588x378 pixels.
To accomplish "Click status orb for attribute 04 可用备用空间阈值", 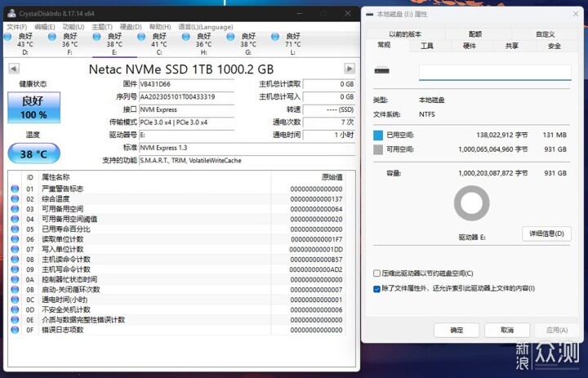I will (15, 219).
